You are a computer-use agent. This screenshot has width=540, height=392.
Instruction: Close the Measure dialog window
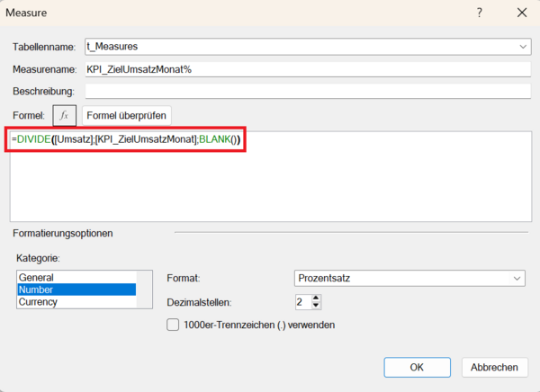[x=521, y=13]
